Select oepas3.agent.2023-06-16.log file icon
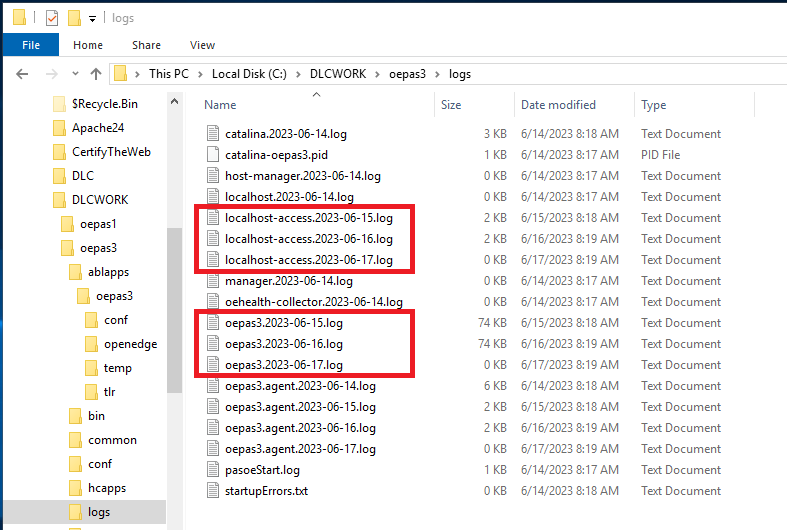The height and width of the screenshot is (530, 787). click(x=213, y=428)
